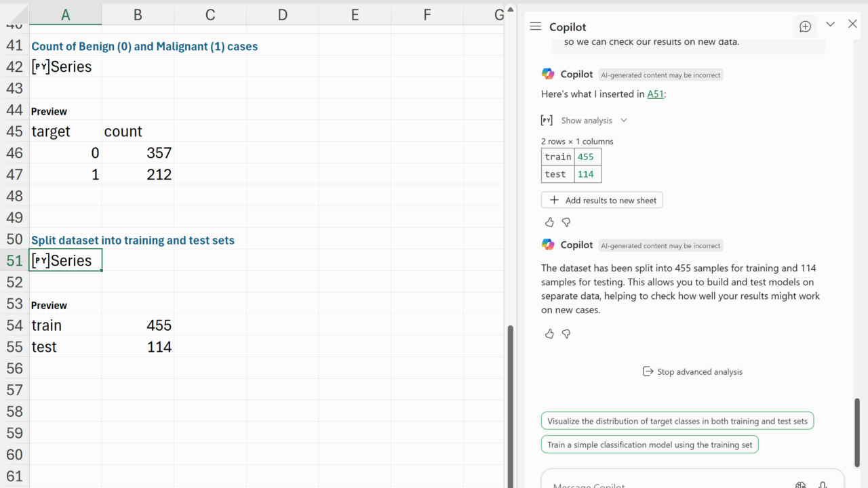Add results to new sheet
The width and height of the screenshot is (868, 488).
tap(602, 200)
